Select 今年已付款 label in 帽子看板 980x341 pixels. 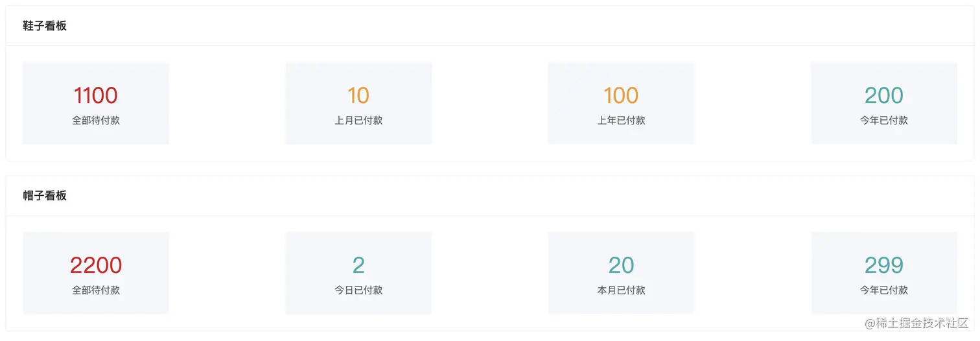884,290
